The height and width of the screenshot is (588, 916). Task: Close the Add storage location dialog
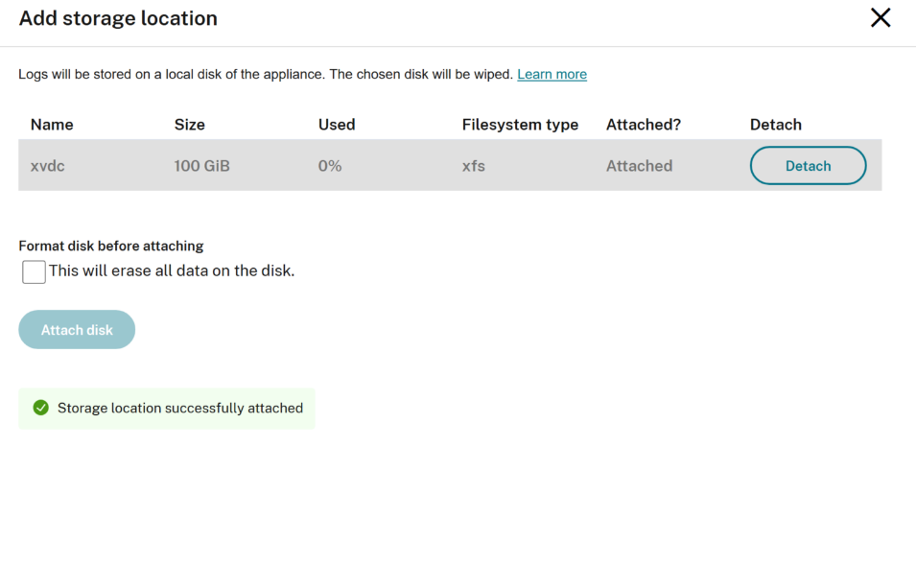881,17
